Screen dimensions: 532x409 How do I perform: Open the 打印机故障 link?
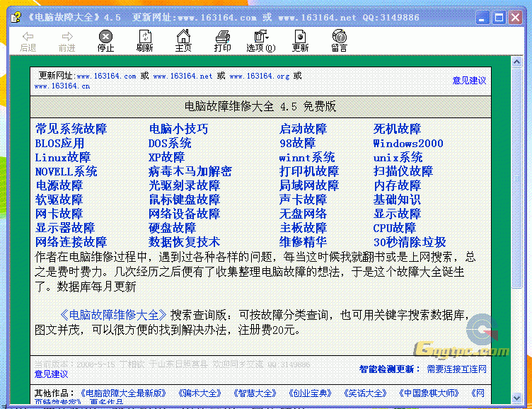click(308, 171)
